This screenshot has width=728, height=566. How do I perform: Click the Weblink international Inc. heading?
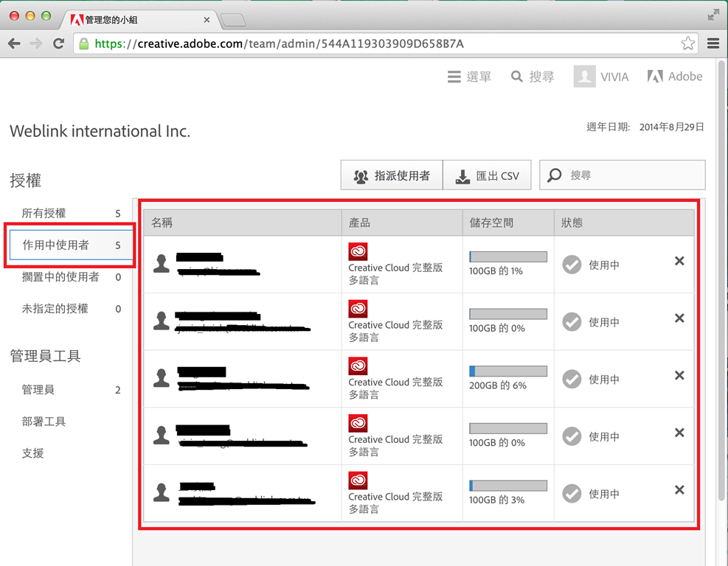point(100,131)
